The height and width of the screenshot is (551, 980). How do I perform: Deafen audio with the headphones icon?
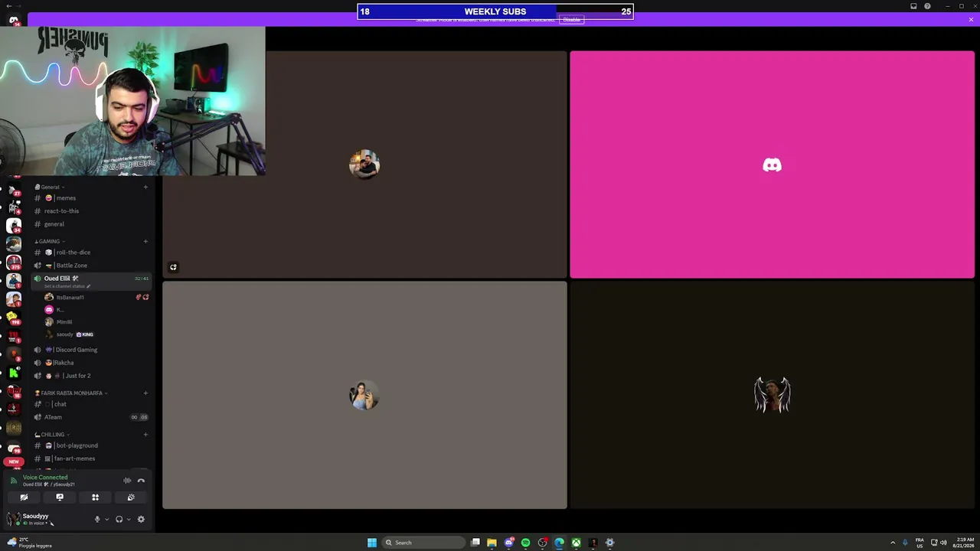coord(119,520)
